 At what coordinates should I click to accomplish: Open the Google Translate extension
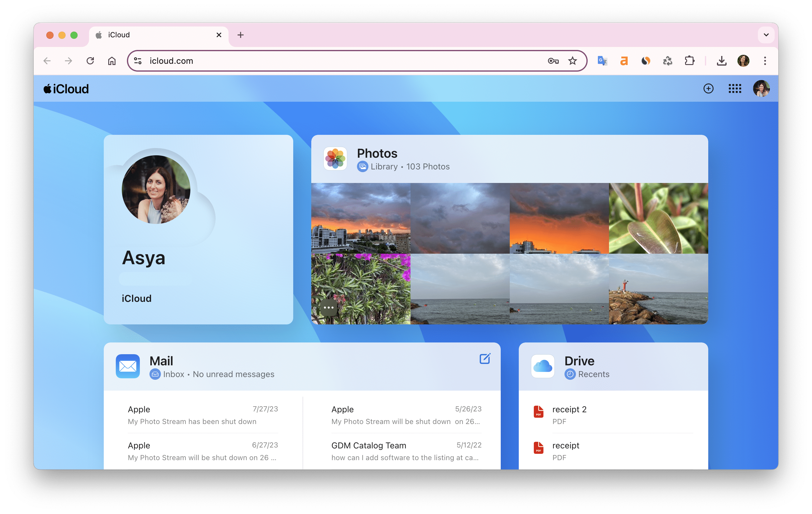[x=602, y=61]
